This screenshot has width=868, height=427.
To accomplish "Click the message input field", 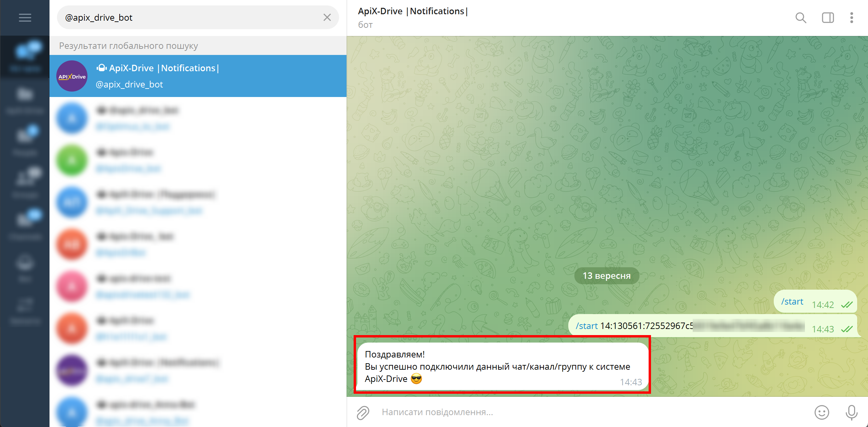I will click(593, 412).
